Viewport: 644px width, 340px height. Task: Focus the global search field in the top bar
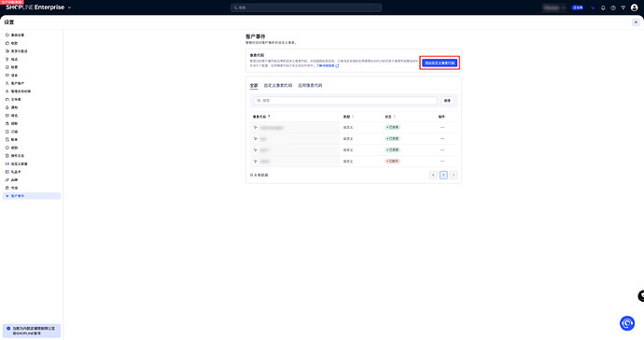[x=306, y=7]
